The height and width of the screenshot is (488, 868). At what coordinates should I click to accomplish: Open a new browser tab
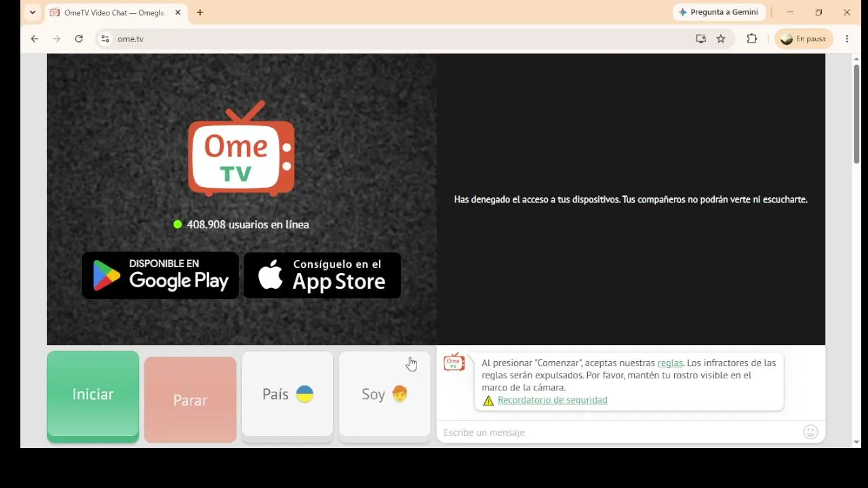200,12
